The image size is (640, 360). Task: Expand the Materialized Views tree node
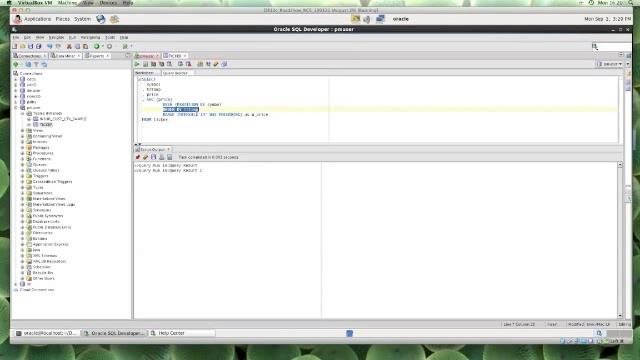tap(23, 199)
